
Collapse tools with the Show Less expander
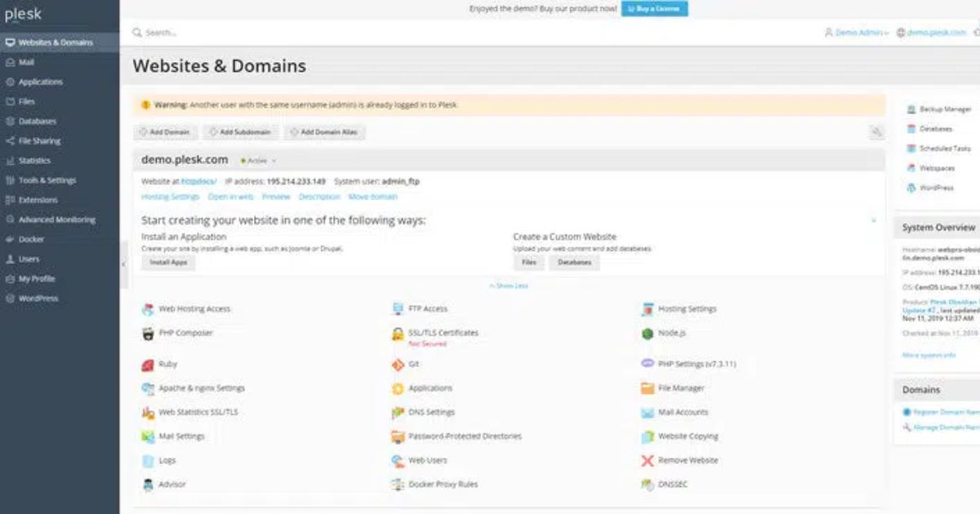[508, 286]
